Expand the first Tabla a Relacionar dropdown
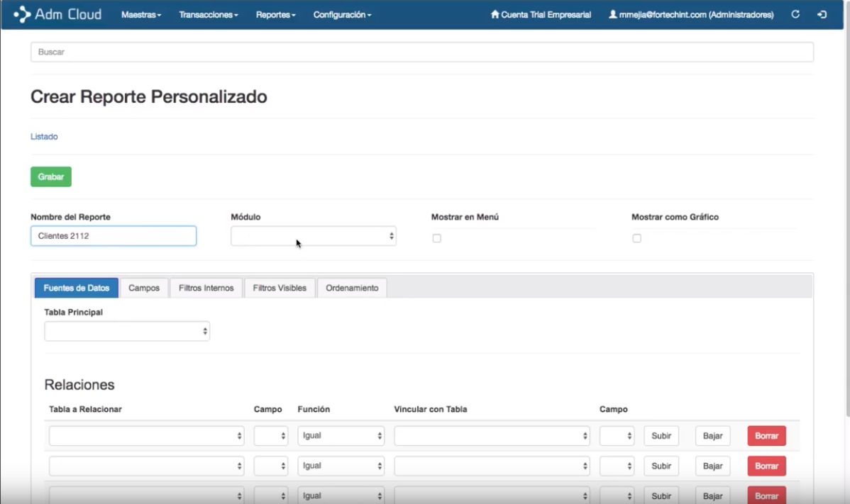This screenshot has width=850, height=504. coord(146,435)
